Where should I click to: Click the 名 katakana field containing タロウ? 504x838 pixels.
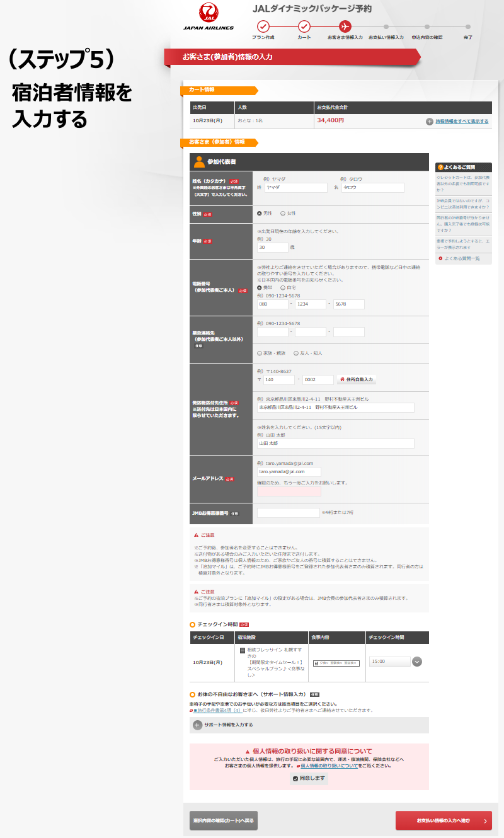point(372,188)
